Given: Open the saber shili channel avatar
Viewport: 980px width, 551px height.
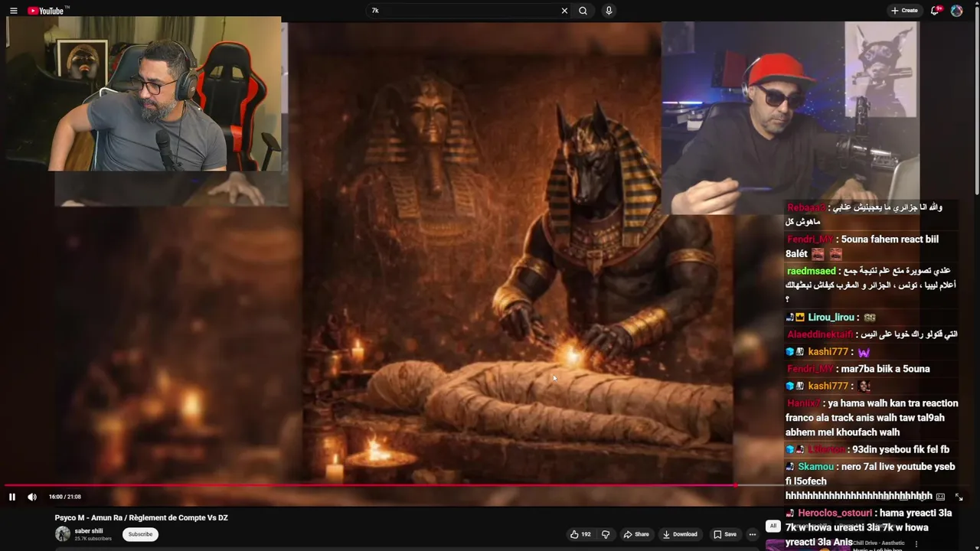Looking at the screenshot, I should click(63, 534).
